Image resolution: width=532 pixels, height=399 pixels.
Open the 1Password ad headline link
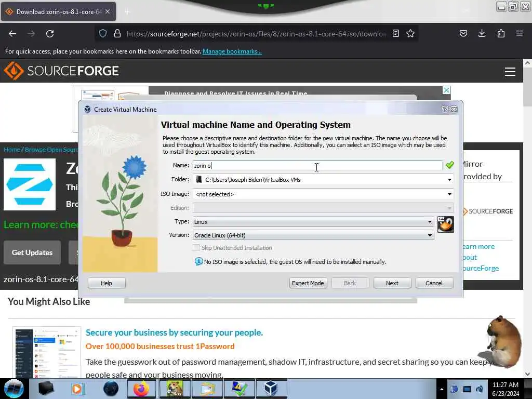tap(174, 332)
